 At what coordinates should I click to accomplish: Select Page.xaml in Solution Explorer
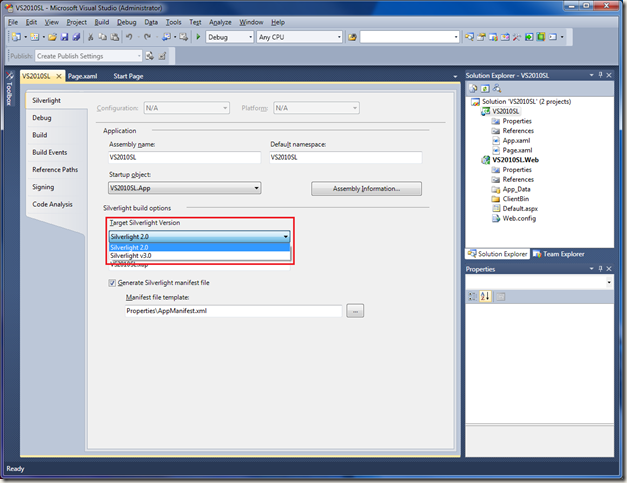click(x=517, y=150)
